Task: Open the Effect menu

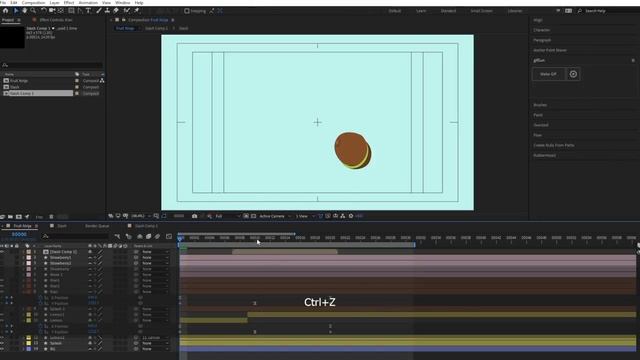Action: click(x=69, y=3)
